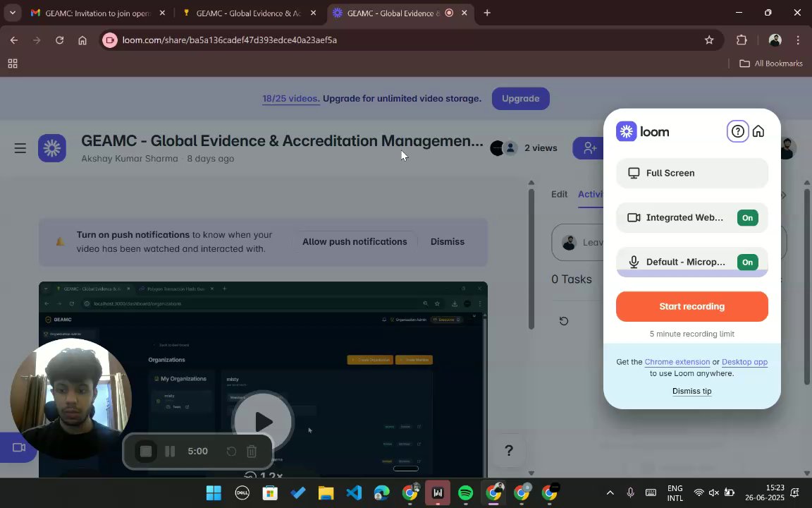Switch to the Edit tab
Image resolution: width=812 pixels, height=508 pixels.
coord(559,195)
